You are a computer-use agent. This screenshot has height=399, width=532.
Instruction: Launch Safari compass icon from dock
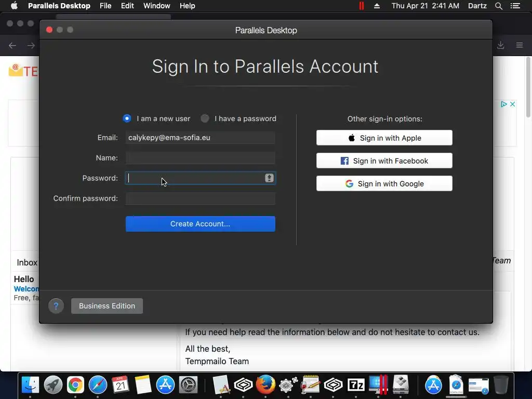[98, 385]
